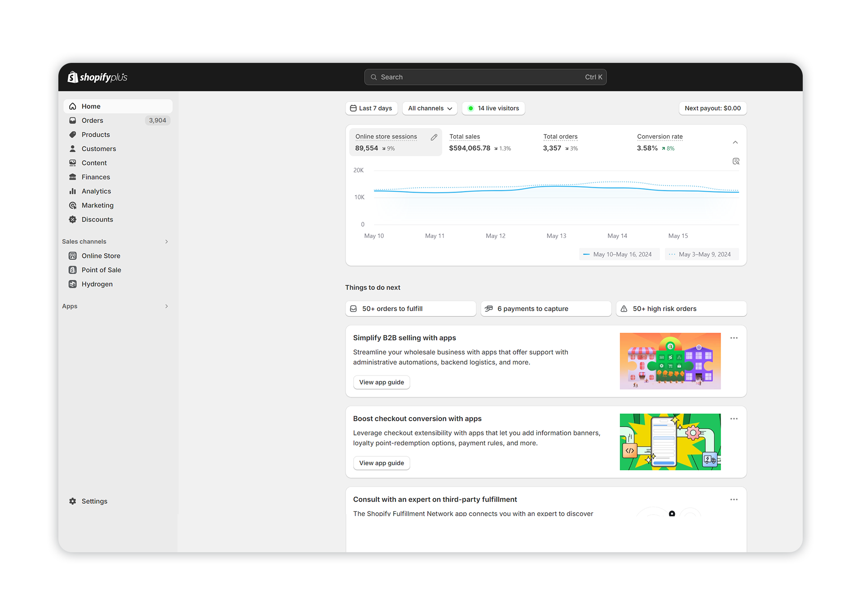
Task: Click the pencil icon to edit Online store sessions
Action: [434, 137]
